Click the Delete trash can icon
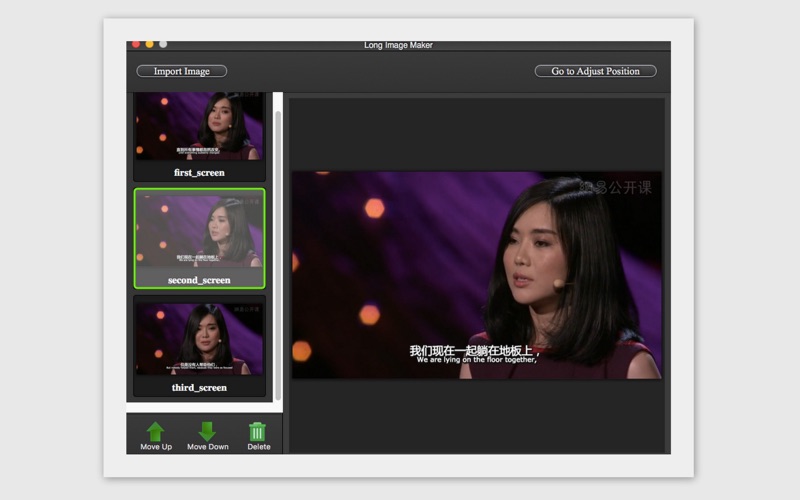Viewport: 800px width, 500px height. pos(257,432)
